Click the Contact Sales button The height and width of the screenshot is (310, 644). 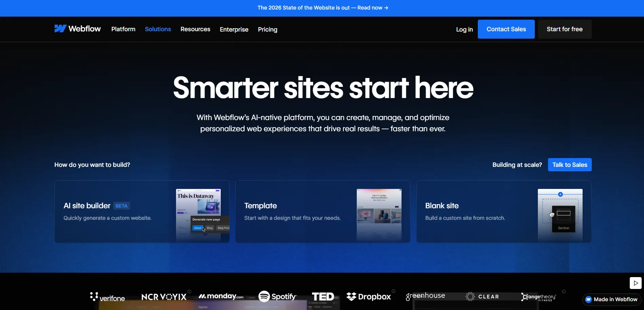tap(506, 29)
